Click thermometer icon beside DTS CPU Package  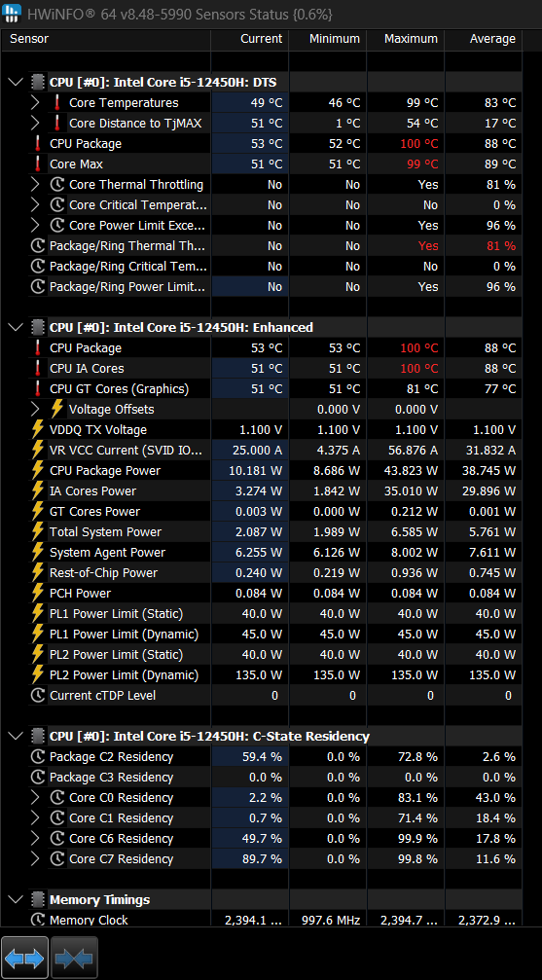(x=38, y=144)
